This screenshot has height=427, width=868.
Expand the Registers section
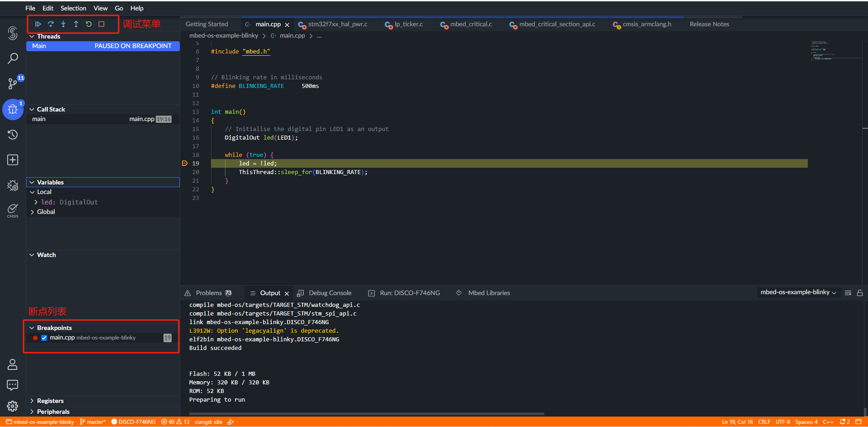click(50, 401)
